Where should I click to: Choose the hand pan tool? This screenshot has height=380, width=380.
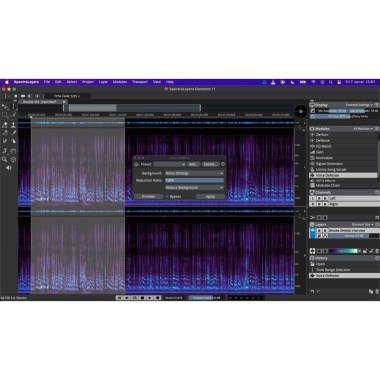(13, 151)
